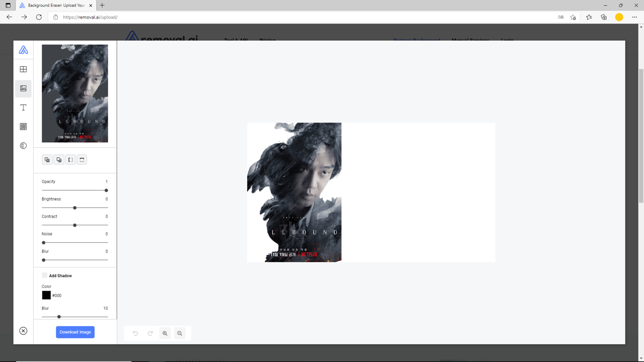Click the '#000' color value text

click(x=57, y=296)
